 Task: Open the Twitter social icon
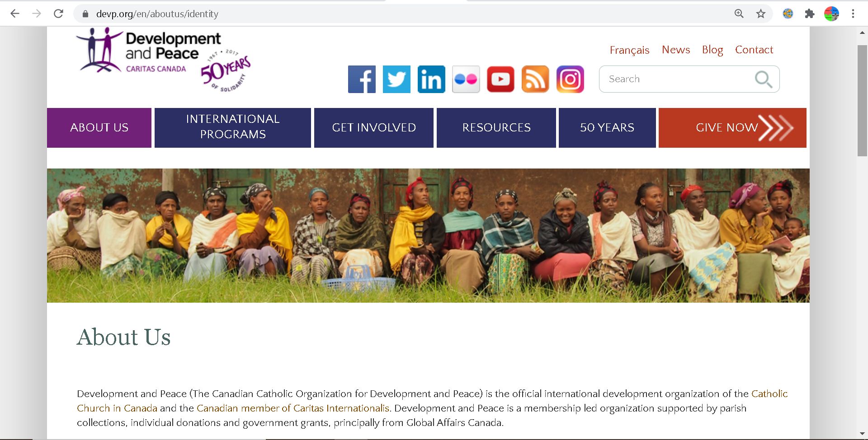(x=396, y=79)
